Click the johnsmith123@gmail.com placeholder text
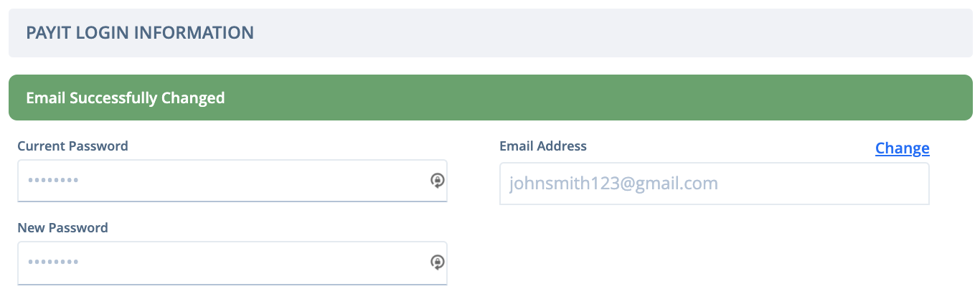Screen dimensions: 980x294 tap(614, 184)
